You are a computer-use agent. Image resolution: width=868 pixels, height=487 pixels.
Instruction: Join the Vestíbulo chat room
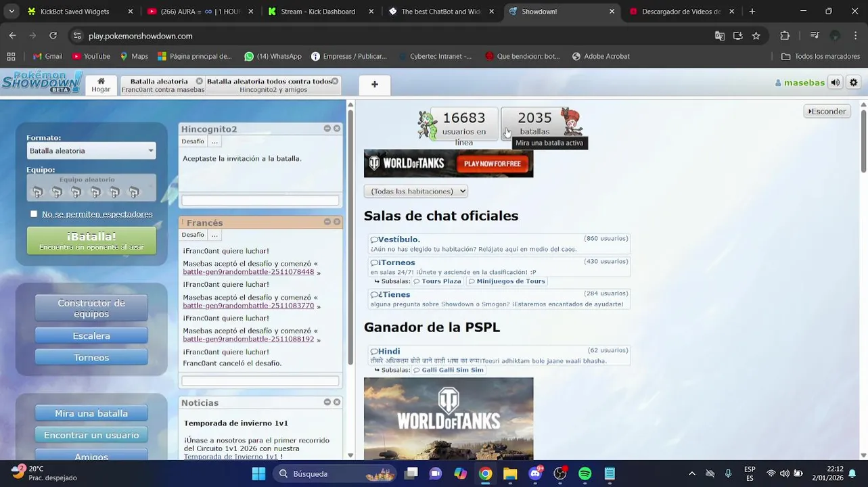coord(499,243)
